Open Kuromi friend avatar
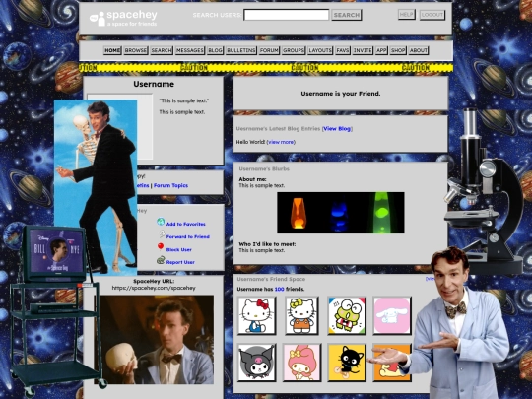532x399 pixels. pyautogui.click(x=256, y=363)
